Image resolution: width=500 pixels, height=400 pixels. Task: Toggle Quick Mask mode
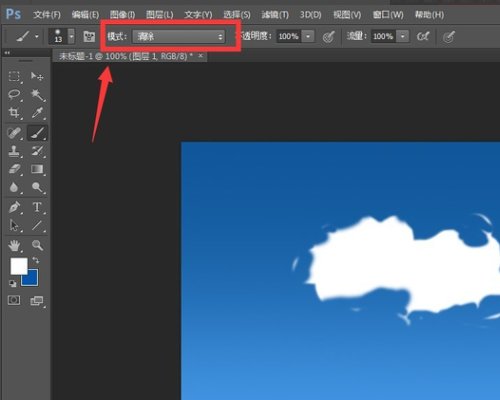pos(14,300)
